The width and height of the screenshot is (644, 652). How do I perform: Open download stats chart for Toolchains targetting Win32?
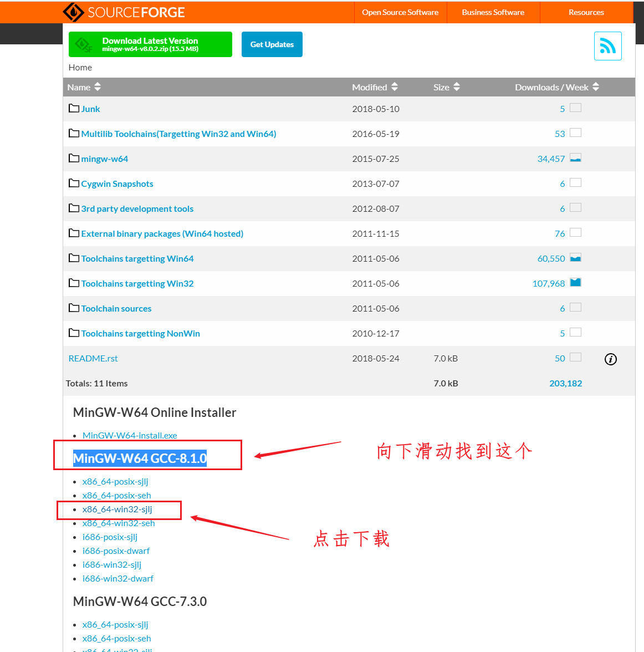point(575,283)
